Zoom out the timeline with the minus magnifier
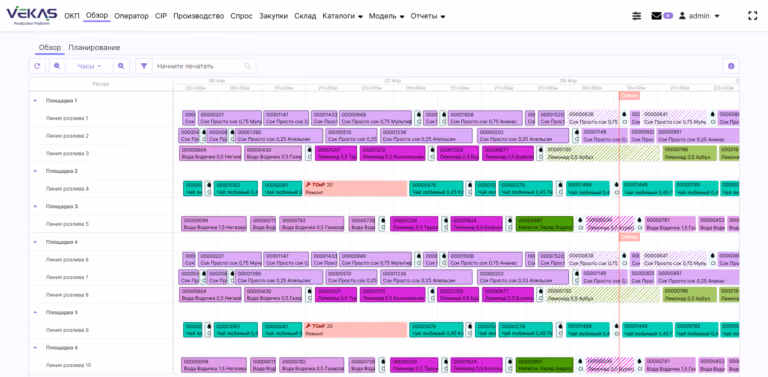This screenshot has width=768, height=377. tap(57, 66)
